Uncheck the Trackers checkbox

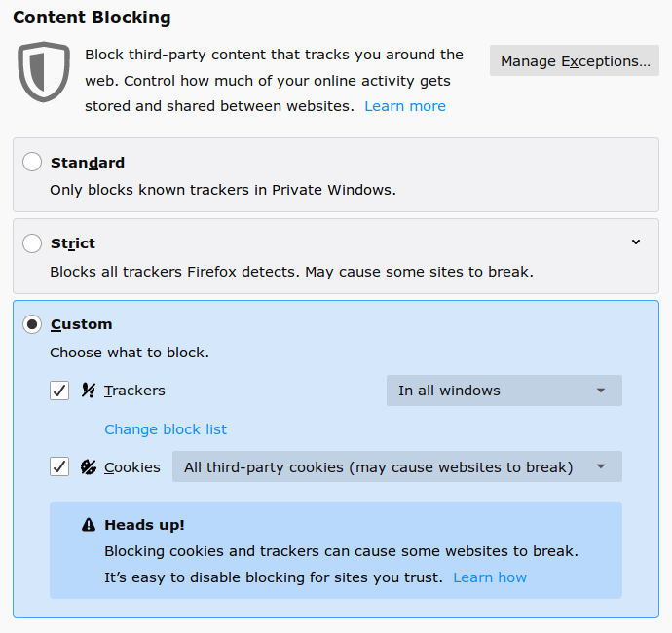coord(59,391)
